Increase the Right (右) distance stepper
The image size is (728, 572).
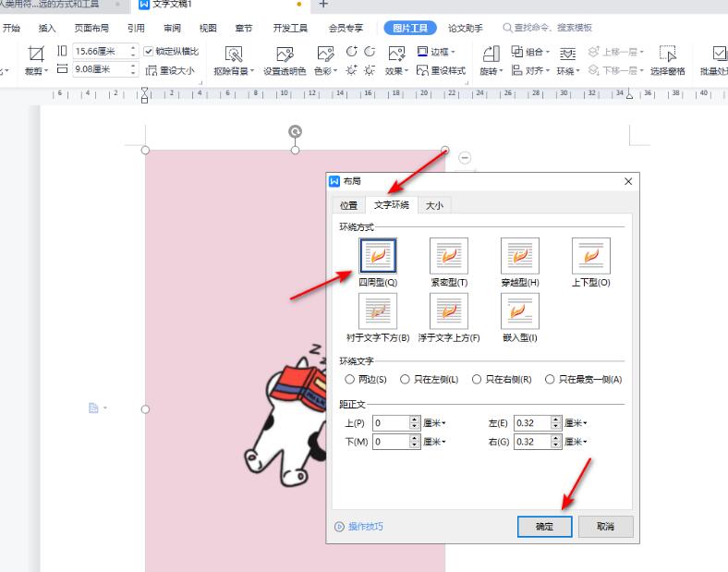tap(556, 438)
